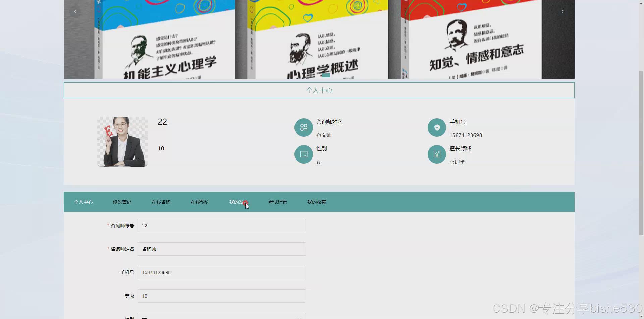Screen dimensions: 644x319
Task: Open the 个人中心 tab
Action: point(83,202)
